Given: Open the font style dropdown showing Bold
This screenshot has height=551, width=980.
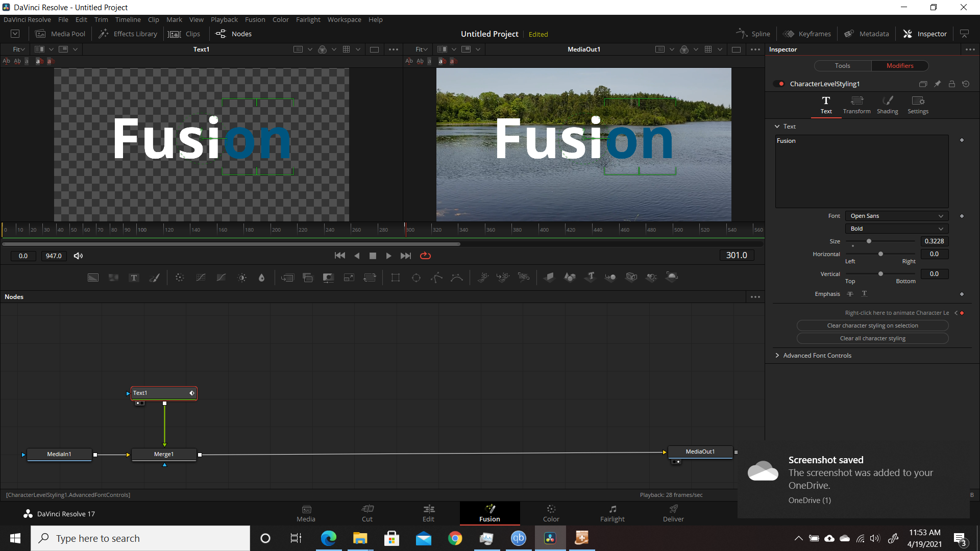Looking at the screenshot, I should coord(897,229).
